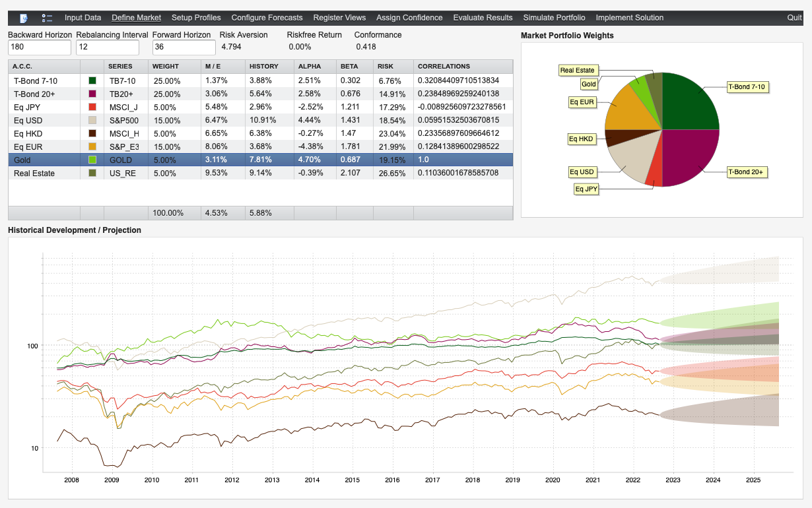Click the T-Bond 20+ magenta color swatch
The height and width of the screenshot is (508, 812).
click(92, 94)
